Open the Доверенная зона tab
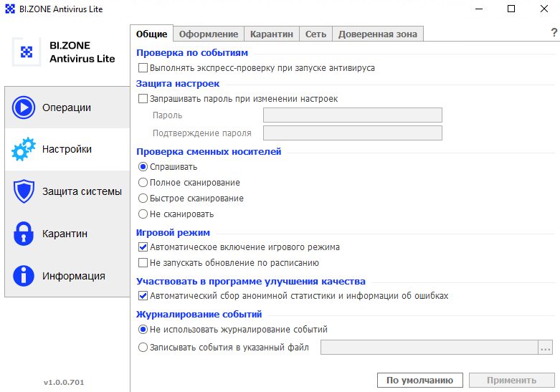 (x=377, y=34)
